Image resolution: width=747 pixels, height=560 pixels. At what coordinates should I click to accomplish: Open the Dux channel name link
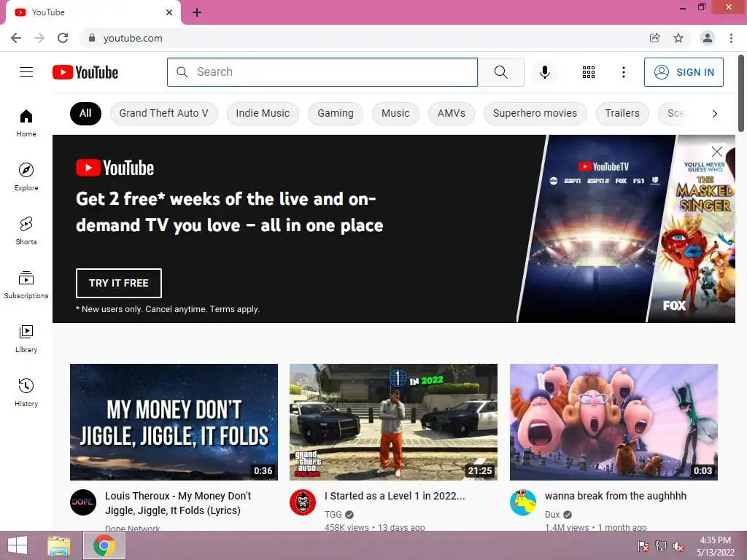[552, 514]
